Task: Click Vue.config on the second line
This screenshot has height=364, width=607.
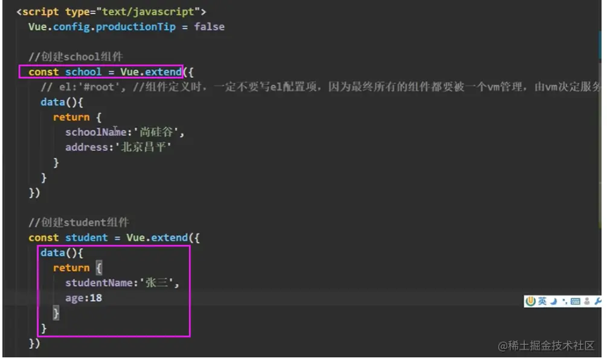Action: coord(59,27)
